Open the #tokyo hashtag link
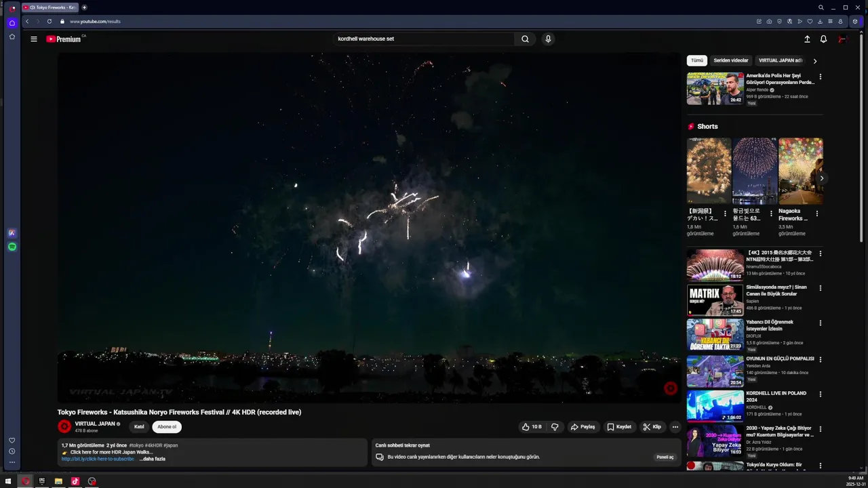 [x=136, y=445]
